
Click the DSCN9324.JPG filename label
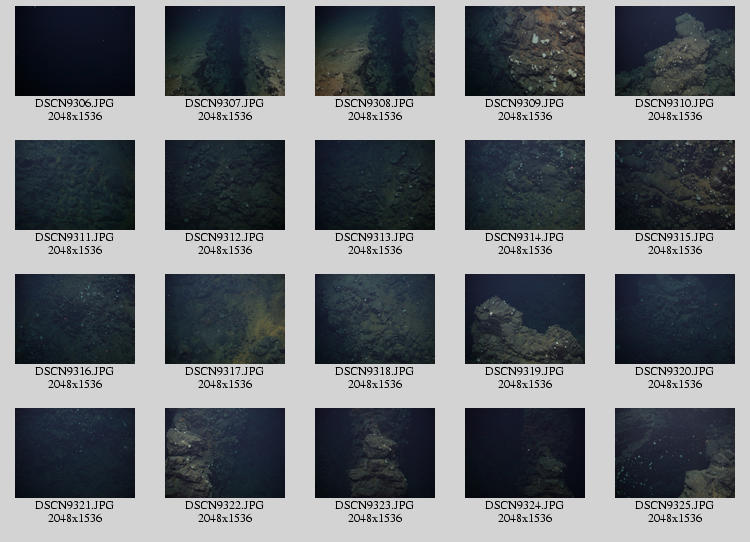(525, 506)
